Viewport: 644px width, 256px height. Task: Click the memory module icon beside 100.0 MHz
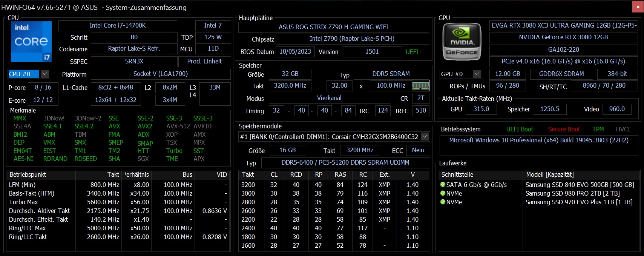[420, 86]
